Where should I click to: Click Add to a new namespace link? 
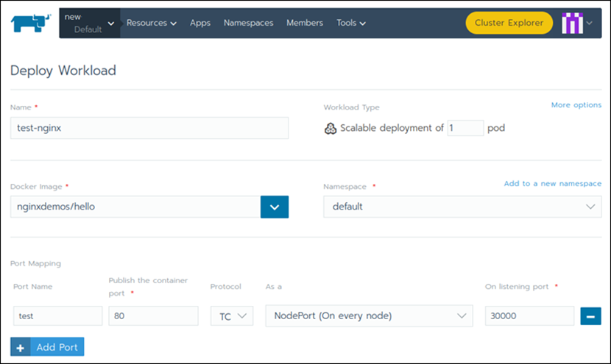tap(552, 183)
